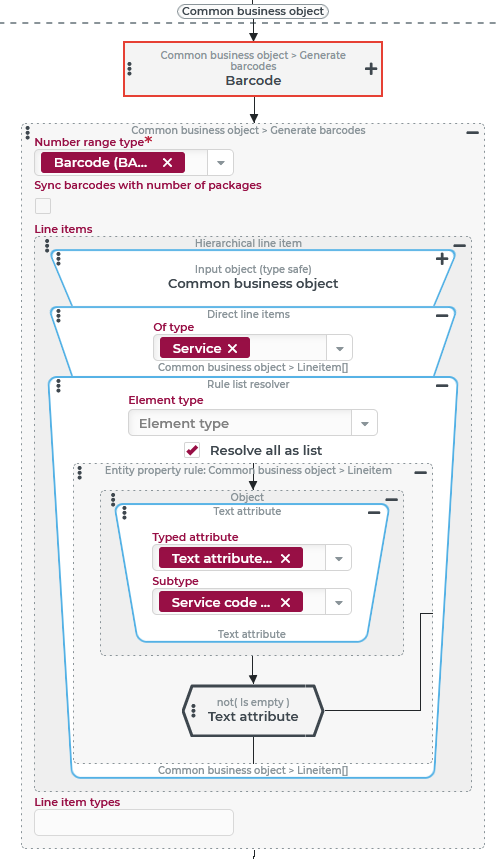Click the Line item types input field

(134, 822)
